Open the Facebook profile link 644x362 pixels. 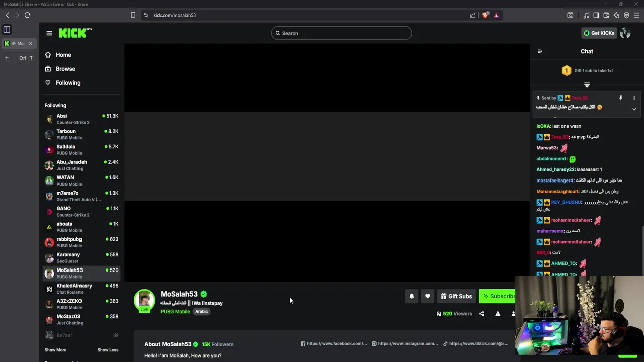point(334,344)
